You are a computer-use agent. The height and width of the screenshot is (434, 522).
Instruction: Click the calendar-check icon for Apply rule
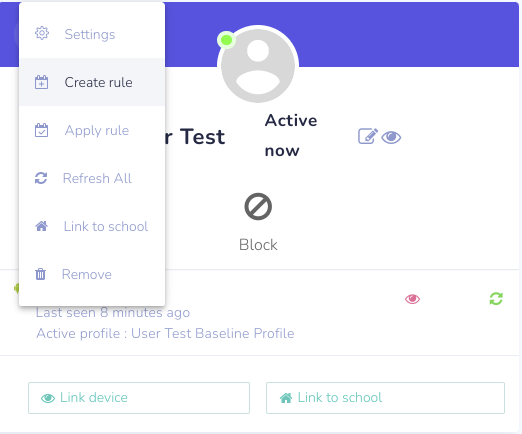[41, 130]
